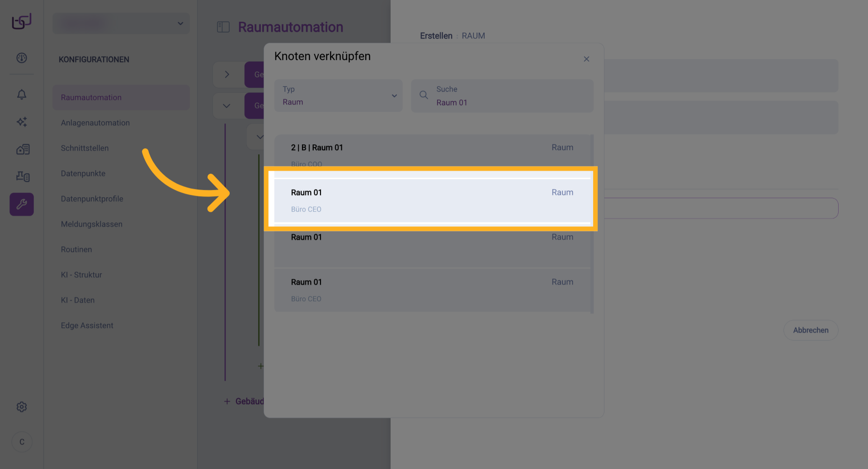This screenshot has height=469, width=868.
Task: Click the wrench configuration icon
Action: [22, 204]
